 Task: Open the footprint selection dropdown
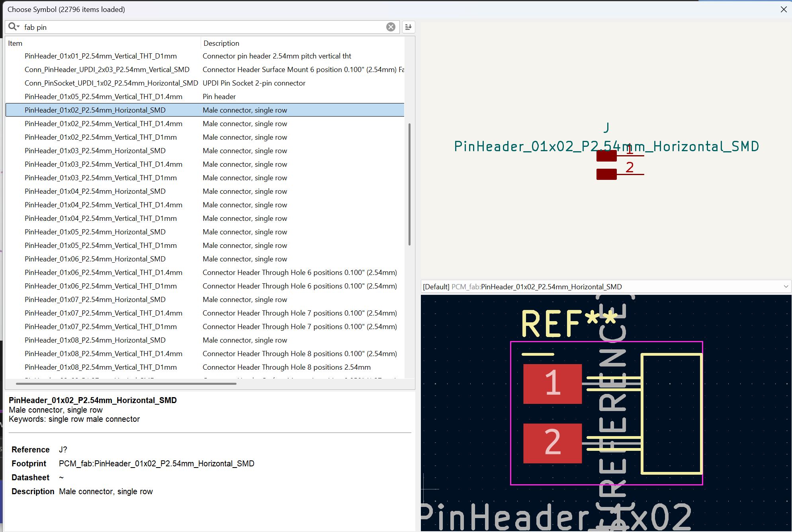tap(785, 286)
